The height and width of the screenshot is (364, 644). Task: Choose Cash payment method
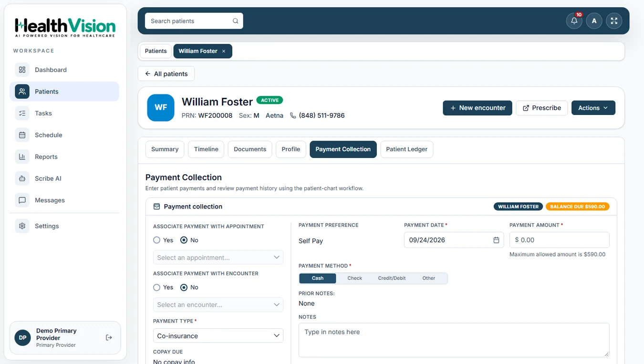(x=318, y=278)
